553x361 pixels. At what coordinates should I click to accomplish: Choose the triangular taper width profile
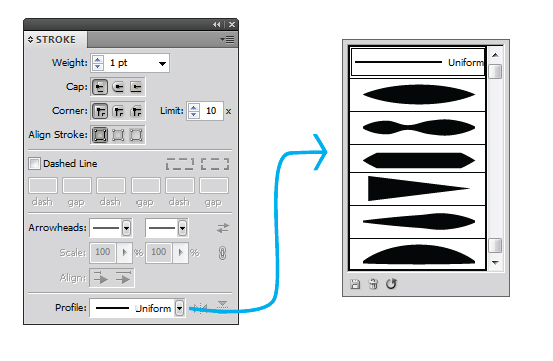pyautogui.click(x=418, y=189)
